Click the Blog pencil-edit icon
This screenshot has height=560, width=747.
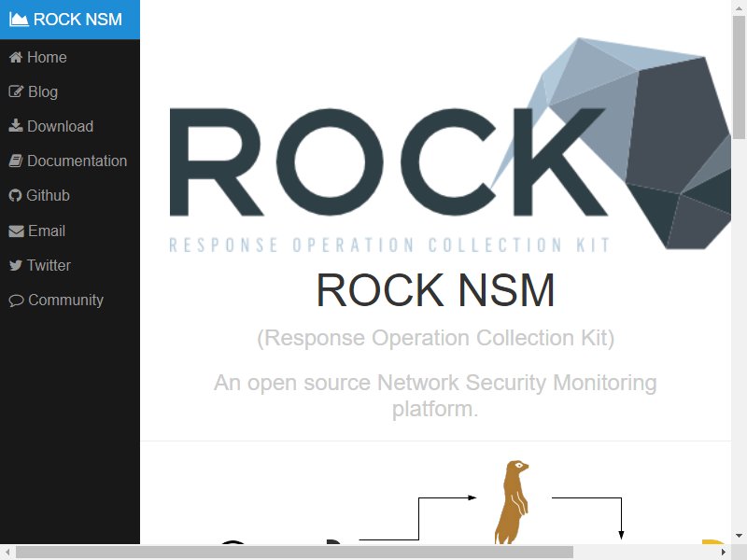[x=16, y=91]
